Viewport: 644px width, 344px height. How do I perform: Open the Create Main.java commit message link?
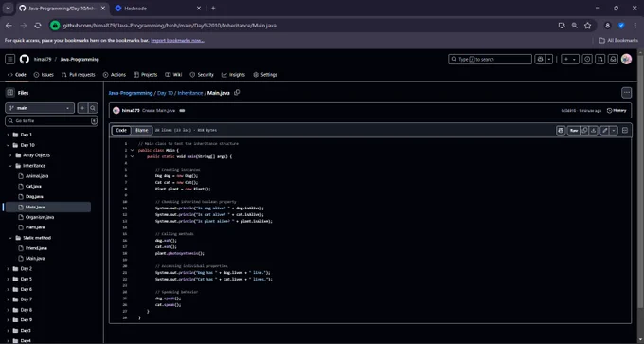point(158,111)
